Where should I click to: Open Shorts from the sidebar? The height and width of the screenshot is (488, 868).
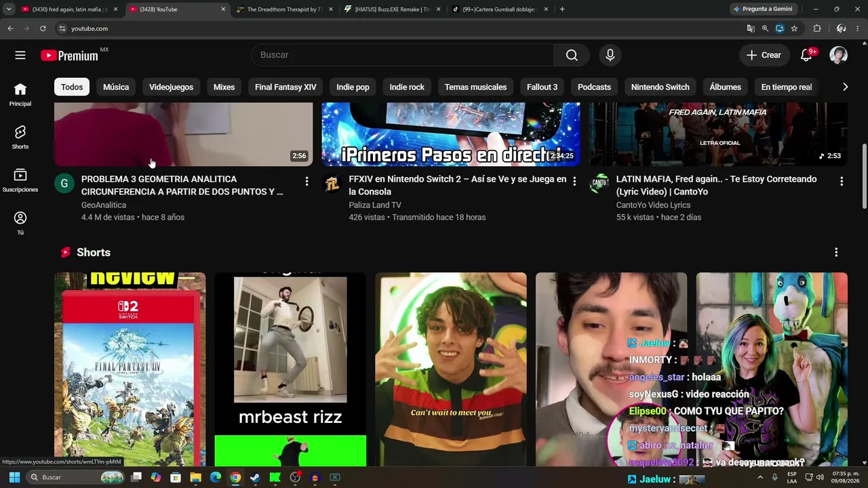[20, 138]
